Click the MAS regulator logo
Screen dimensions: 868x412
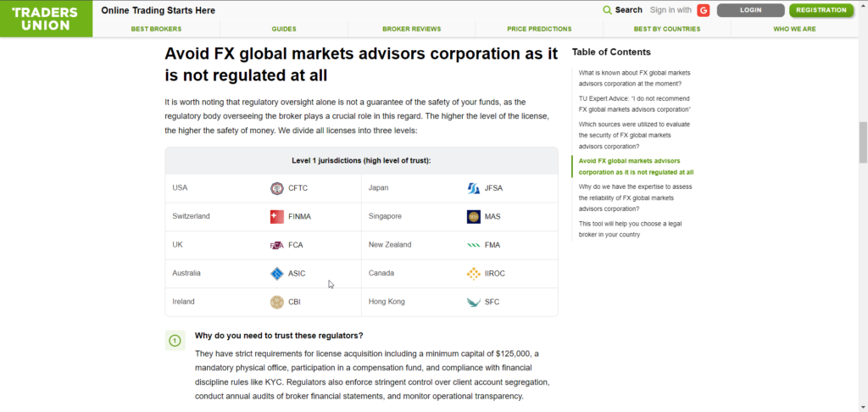point(473,216)
